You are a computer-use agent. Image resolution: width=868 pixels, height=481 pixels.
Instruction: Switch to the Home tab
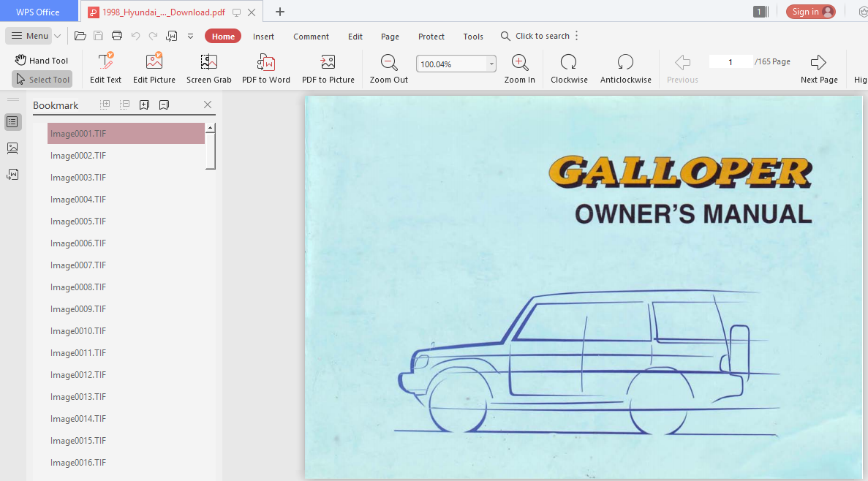(x=223, y=37)
